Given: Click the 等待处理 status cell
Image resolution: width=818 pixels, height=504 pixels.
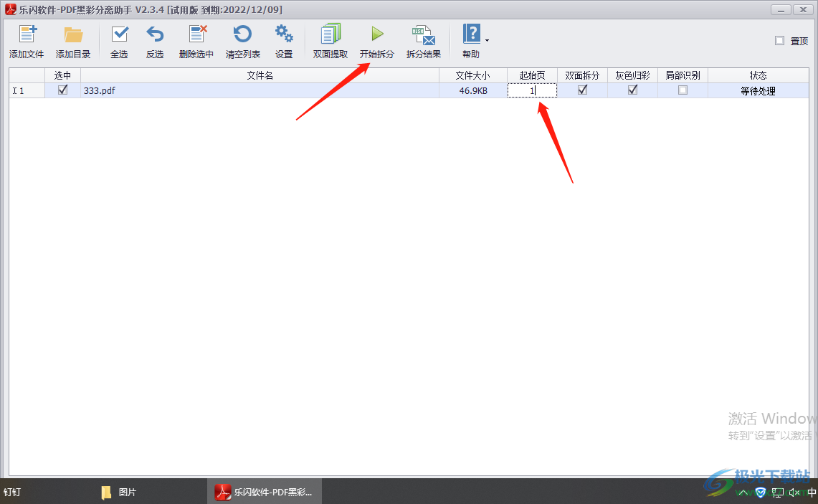Looking at the screenshot, I should 758,91.
